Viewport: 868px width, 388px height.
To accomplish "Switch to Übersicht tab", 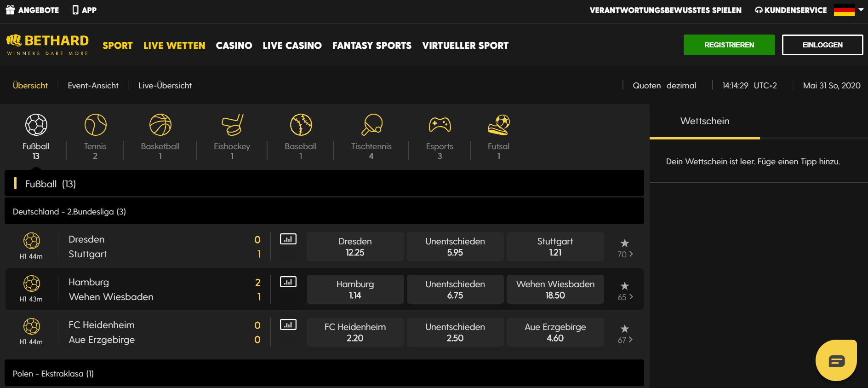I will point(30,86).
